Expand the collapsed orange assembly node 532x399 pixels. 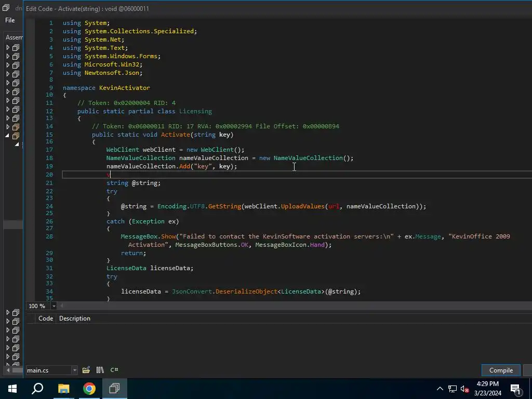[x=8, y=127]
